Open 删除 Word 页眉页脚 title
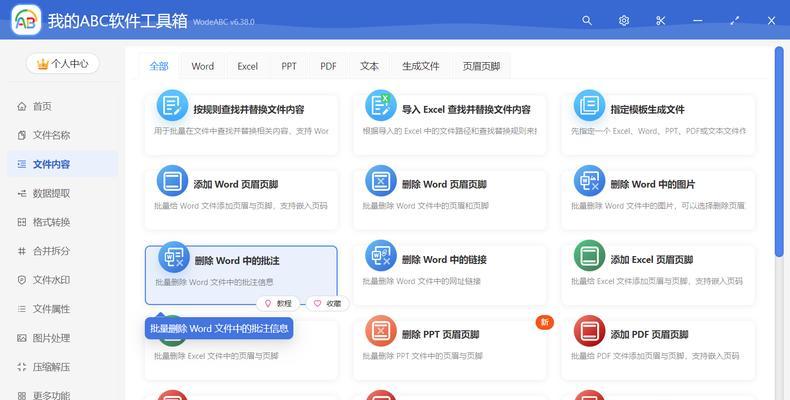790x400 pixels. [x=444, y=184]
